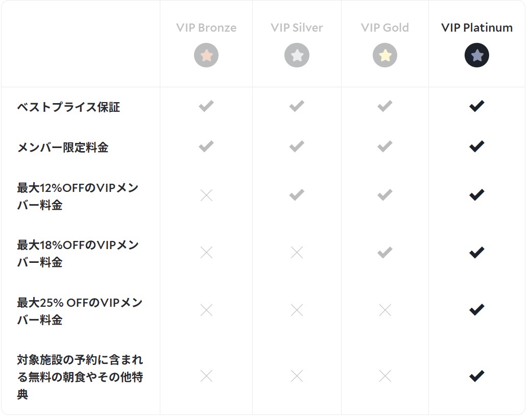Click the 最大25% OFFのVIPメンバー料金 label
The height and width of the screenshot is (416, 532).
pos(79,311)
